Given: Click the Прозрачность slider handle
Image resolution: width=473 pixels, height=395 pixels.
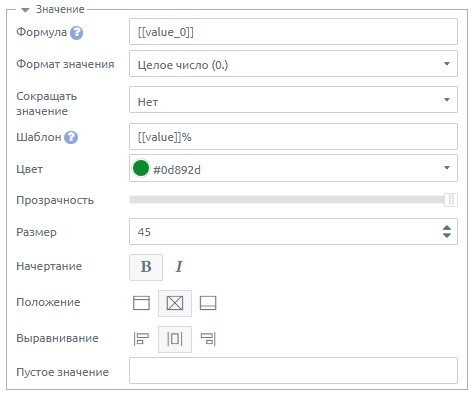Looking at the screenshot, I should [451, 200].
